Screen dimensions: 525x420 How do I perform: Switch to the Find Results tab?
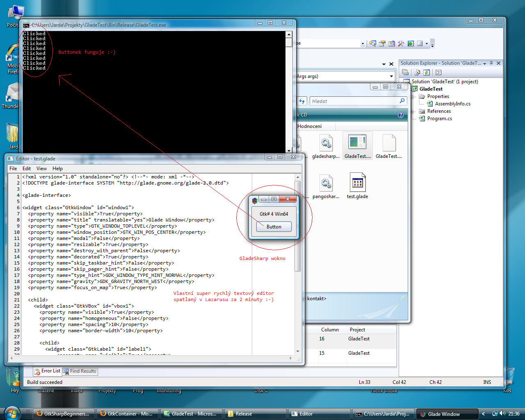coord(80,371)
